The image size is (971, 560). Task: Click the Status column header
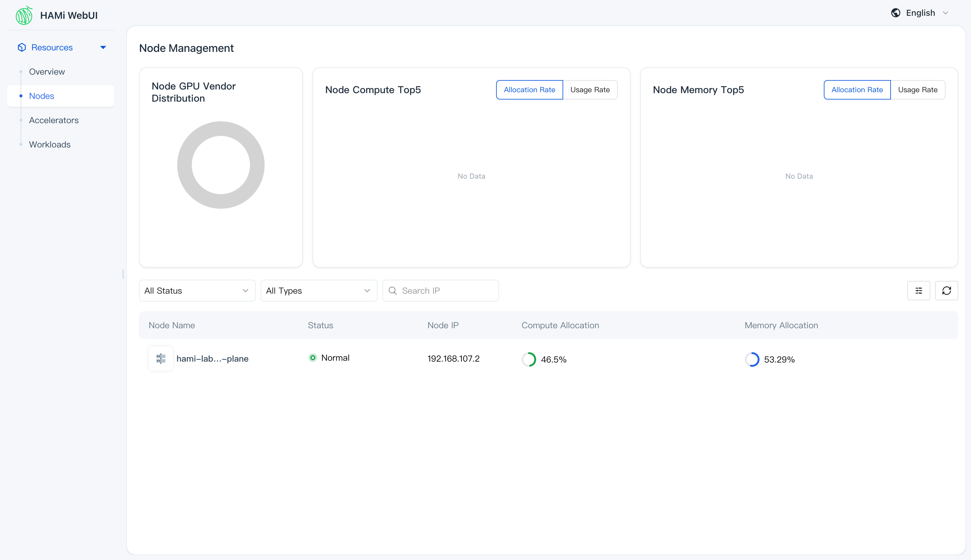pyautogui.click(x=320, y=326)
